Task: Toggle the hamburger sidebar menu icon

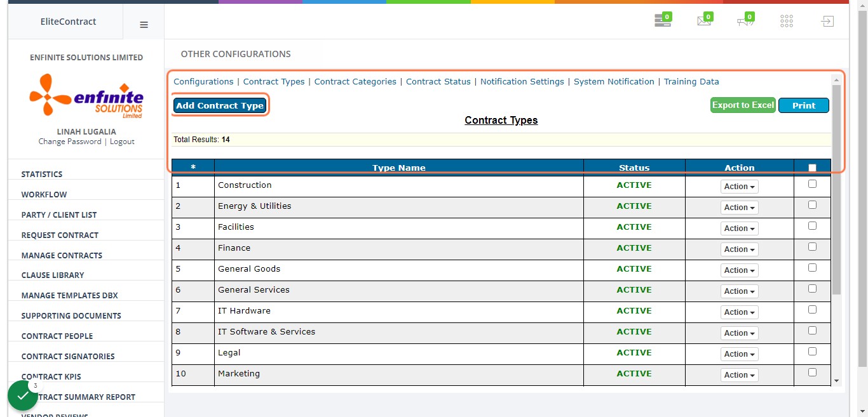Action: pos(144,25)
